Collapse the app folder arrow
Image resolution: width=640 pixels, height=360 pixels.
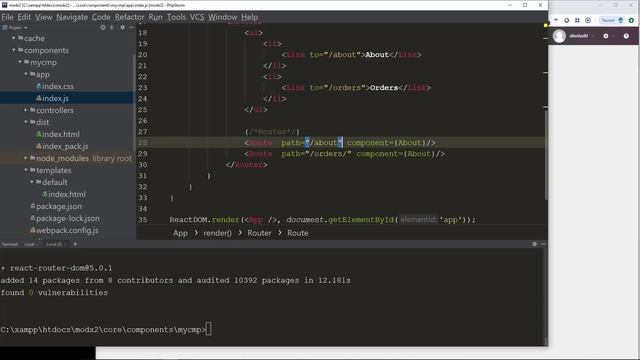[x=26, y=74]
